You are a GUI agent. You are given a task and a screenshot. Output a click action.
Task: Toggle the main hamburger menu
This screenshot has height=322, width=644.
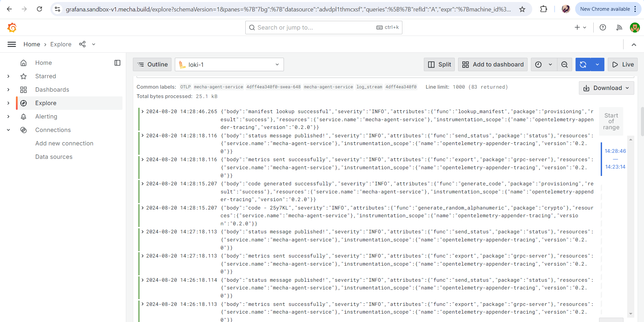coord(12,44)
